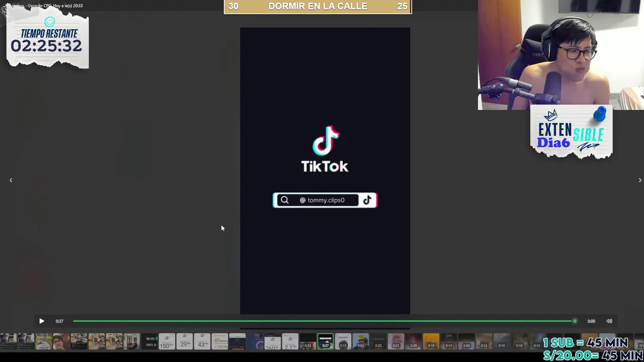Open the speed test thumbnail showing 43
This screenshot has height=362, width=644.
pyautogui.click(x=202, y=341)
